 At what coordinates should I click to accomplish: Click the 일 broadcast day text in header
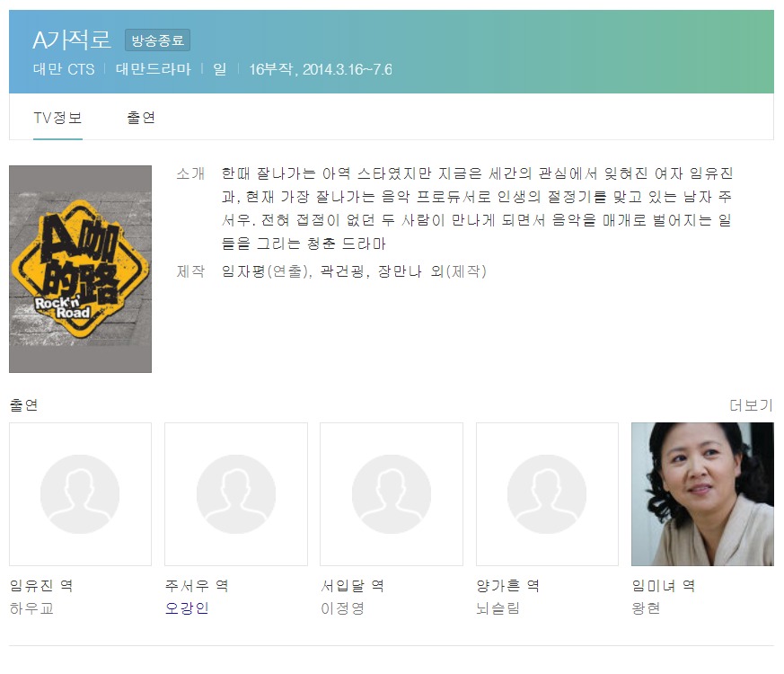click(x=220, y=69)
